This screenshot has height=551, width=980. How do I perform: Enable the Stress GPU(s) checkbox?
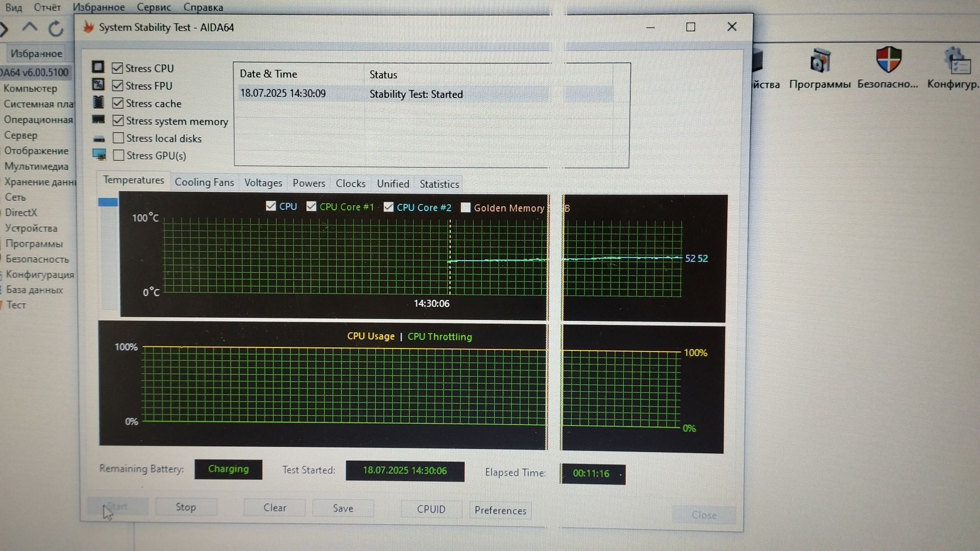pyautogui.click(x=118, y=156)
